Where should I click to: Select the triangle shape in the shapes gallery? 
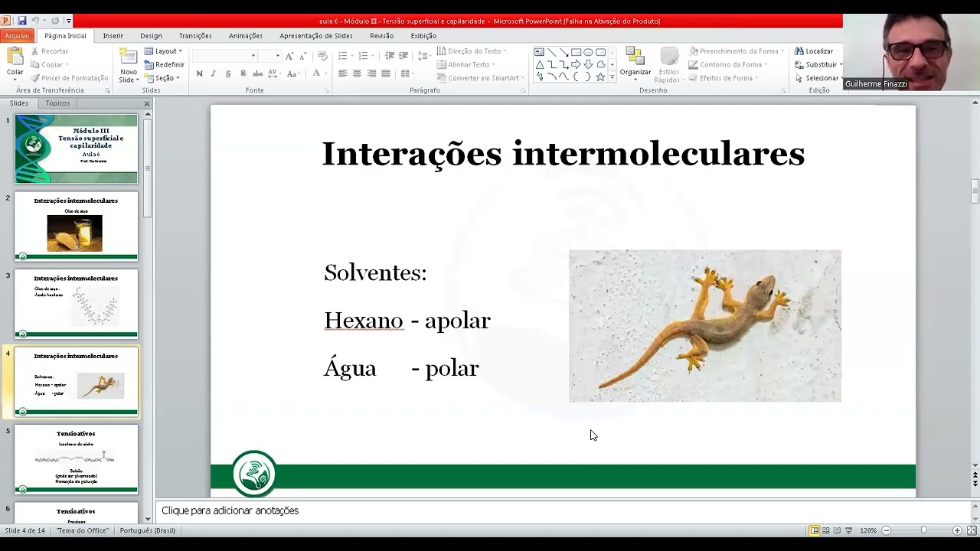point(539,64)
